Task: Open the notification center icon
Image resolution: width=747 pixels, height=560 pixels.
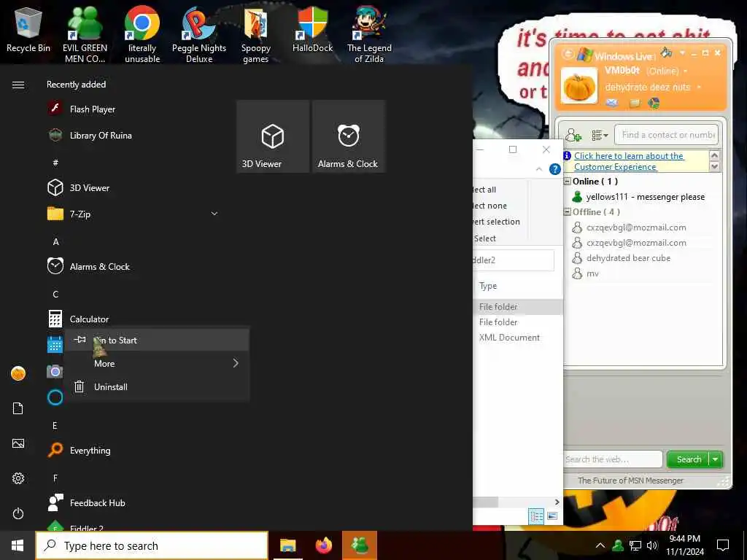Action: coord(723,545)
